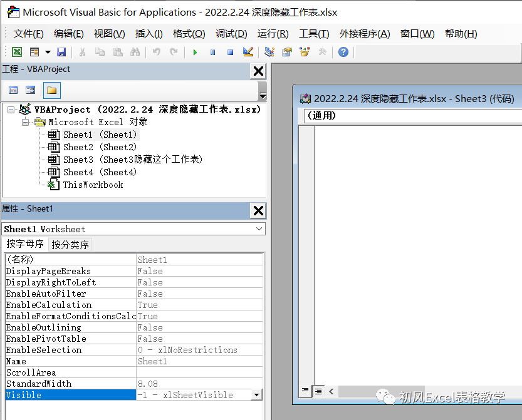Image resolution: width=522 pixels, height=420 pixels.
Task: Click the Paste clipboard icon
Action: pyautogui.click(x=117, y=52)
